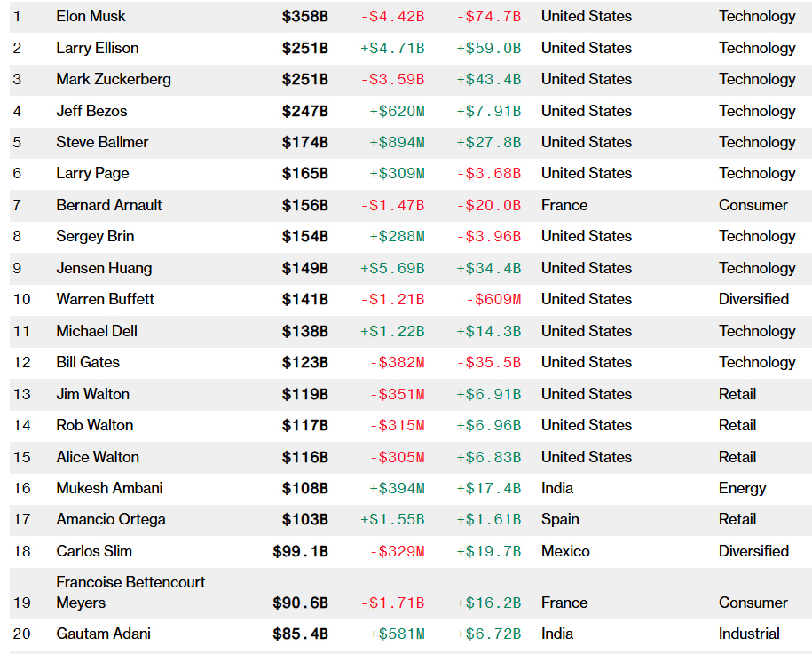This screenshot has width=812, height=654.
Task: Click the +$1.55B change for Ortega
Action: (x=392, y=520)
